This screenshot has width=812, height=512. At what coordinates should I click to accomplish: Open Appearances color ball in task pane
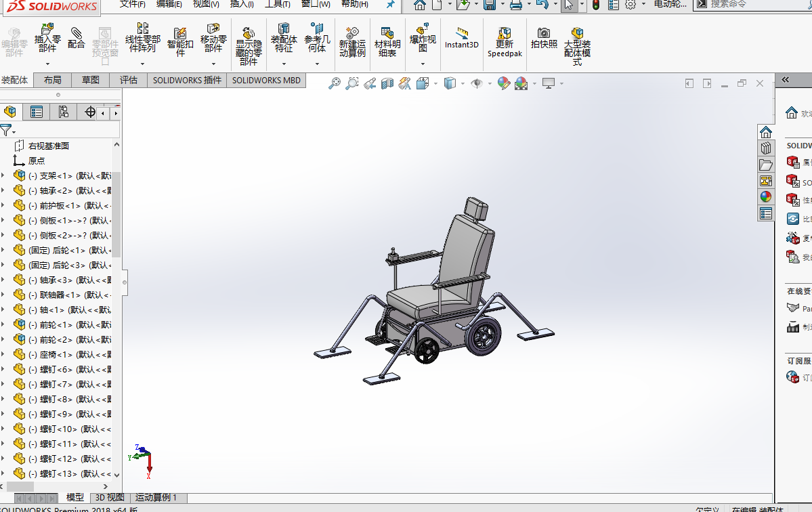coord(766,196)
